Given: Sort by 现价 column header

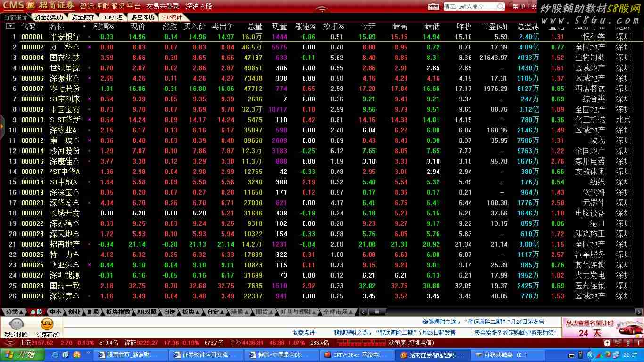Looking at the screenshot, I should [138, 26].
